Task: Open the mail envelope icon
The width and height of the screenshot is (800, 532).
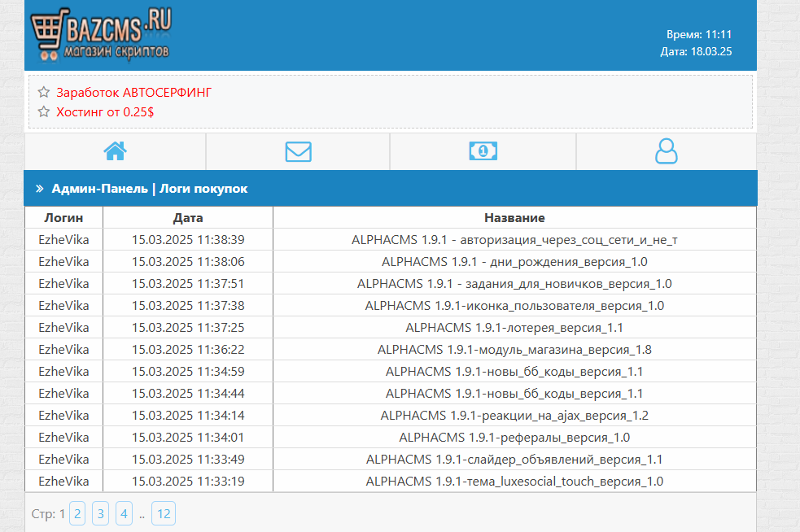Action: pos(298,151)
